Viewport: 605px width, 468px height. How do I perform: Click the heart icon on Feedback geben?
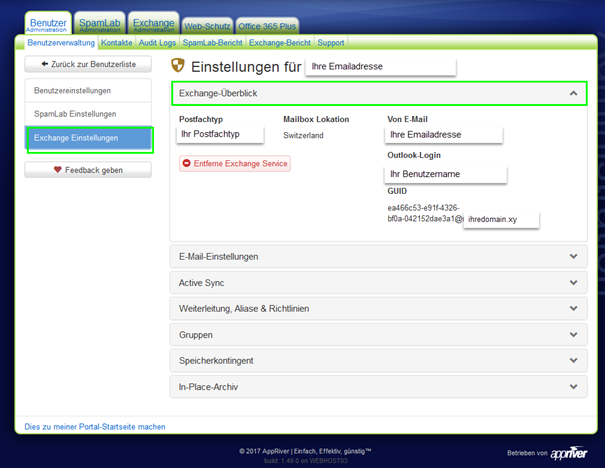57,169
